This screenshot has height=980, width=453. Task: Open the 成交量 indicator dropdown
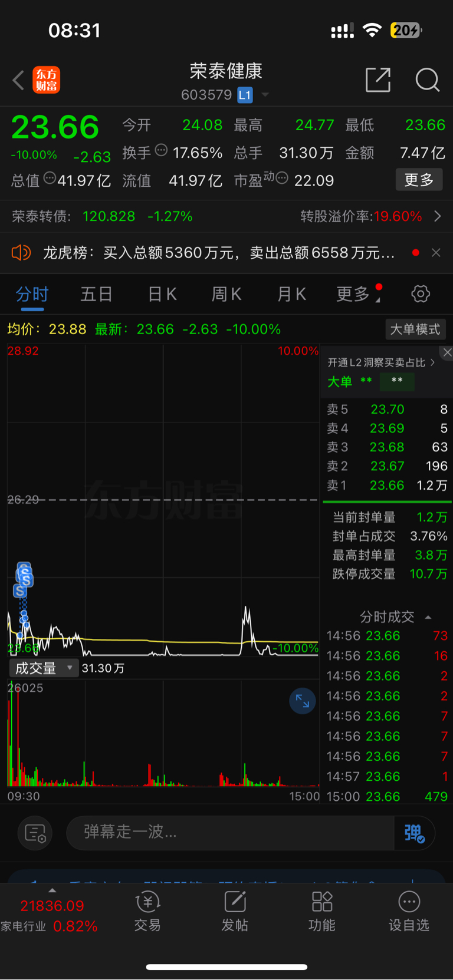click(x=44, y=668)
